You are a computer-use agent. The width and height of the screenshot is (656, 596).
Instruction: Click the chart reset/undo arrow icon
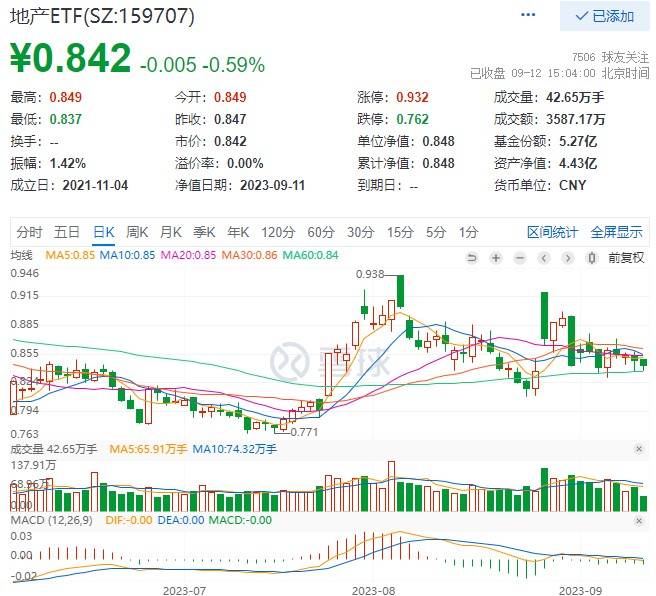[472, 256]
